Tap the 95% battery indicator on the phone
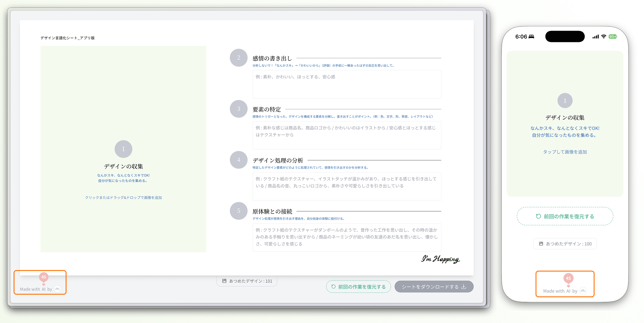This screenshot has height=323, width=644. coord(613,36)
